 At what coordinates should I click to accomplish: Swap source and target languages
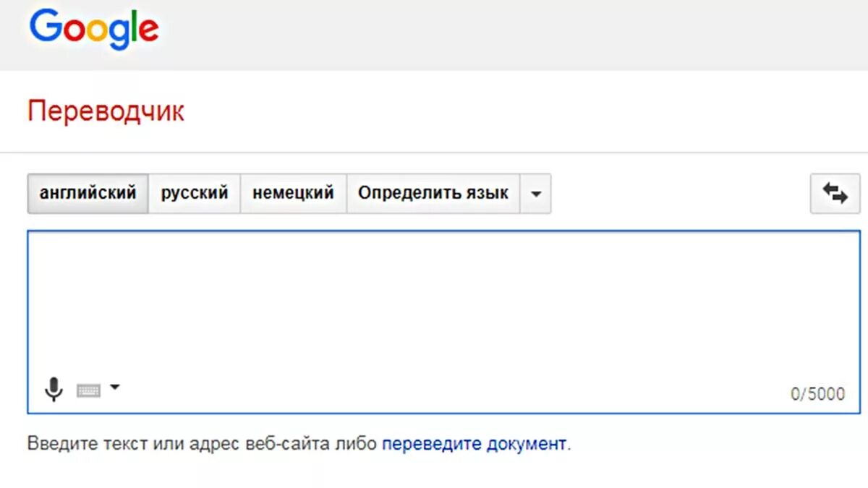pos(835,193)
